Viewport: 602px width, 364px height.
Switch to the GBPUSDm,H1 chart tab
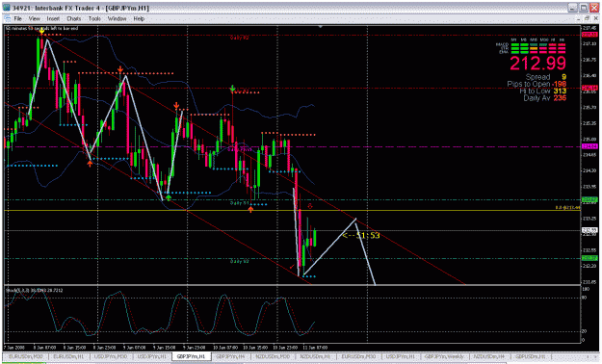[x=530, y=356]
